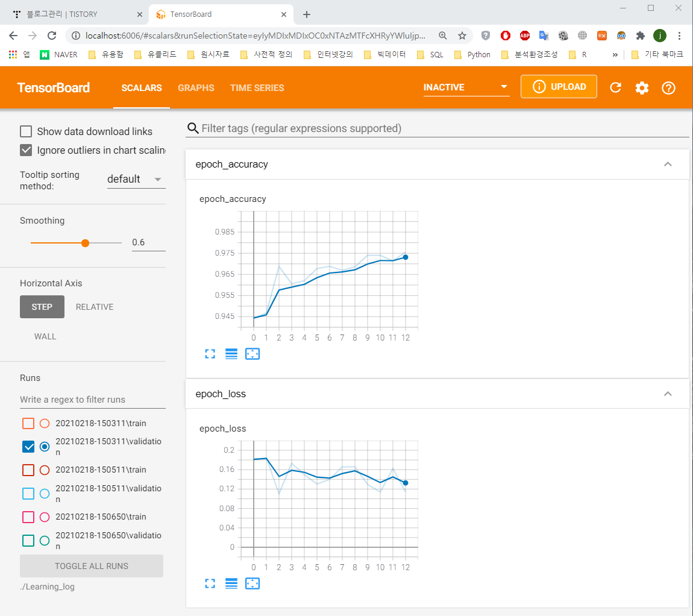Open Chrome three-dot menu

click(679, 36)
